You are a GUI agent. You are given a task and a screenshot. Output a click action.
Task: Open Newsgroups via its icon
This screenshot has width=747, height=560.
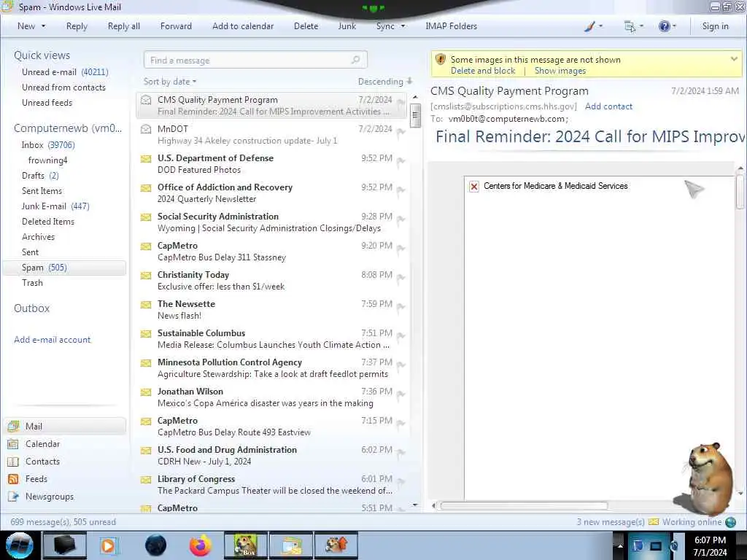[13, 497]
